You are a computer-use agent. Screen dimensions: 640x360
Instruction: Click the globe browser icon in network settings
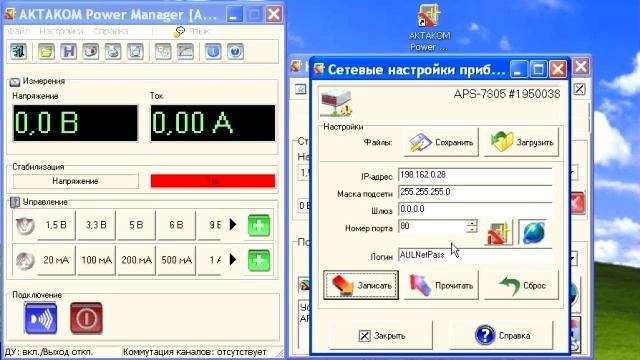(x=534, y=233)
